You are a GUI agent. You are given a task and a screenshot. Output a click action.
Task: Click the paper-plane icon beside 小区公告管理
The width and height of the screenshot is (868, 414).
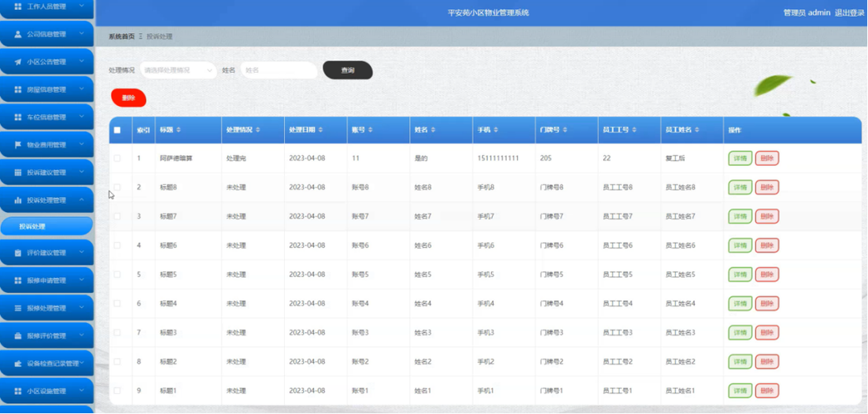coord(17,62)
